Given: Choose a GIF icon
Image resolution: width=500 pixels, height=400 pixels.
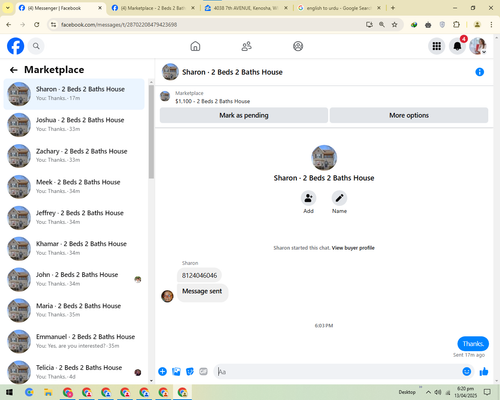Looking at the screenshot, I should [203, 371].
